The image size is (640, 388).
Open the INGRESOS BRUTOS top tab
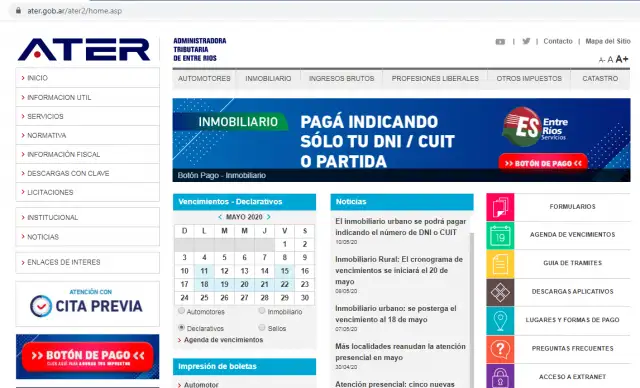click(342, 79)
